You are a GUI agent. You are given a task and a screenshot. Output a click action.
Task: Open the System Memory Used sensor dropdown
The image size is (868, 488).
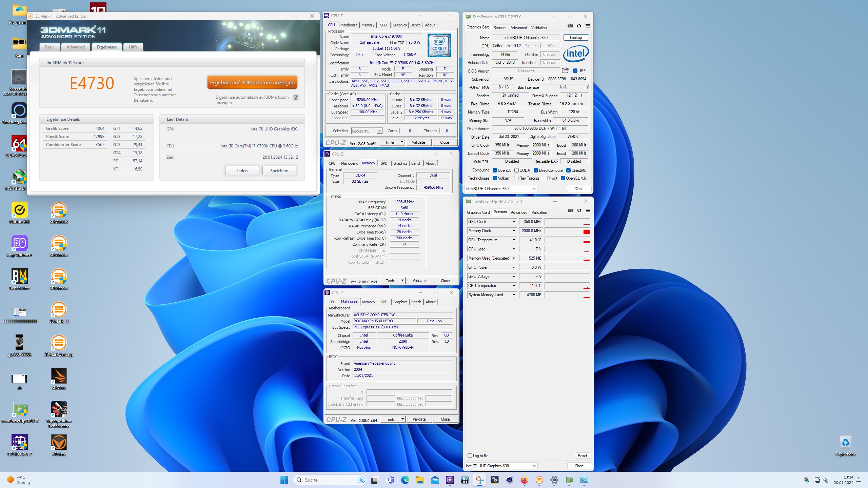tap(514, 295)
